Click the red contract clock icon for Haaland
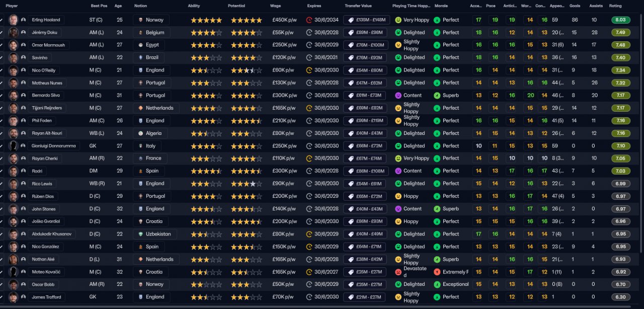The height and width of the screenshot is (309, 644). click(x=309, y=20)
